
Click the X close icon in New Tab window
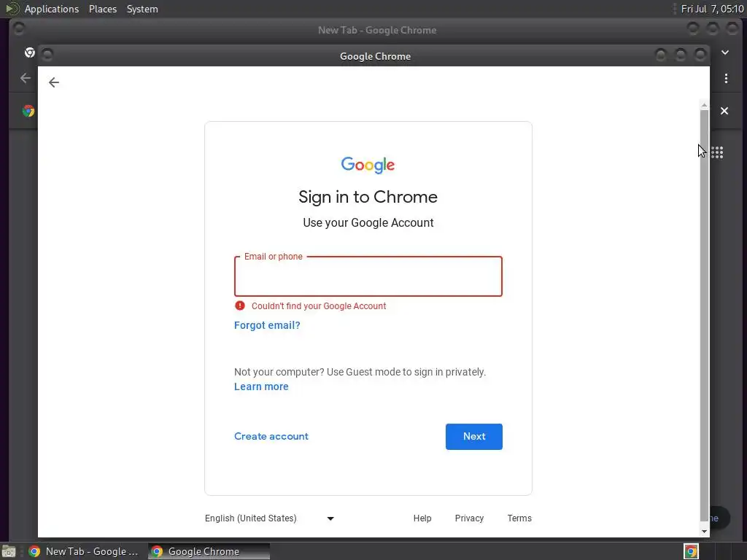[724, 111]
